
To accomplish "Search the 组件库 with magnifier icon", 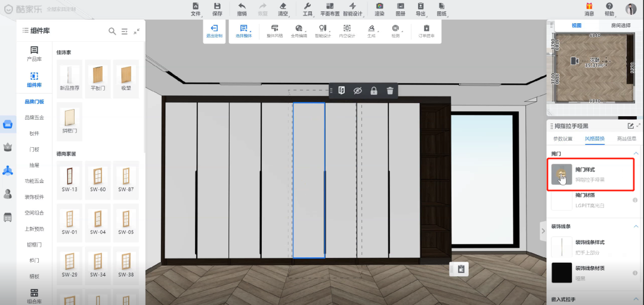I will tap(112, 31).
